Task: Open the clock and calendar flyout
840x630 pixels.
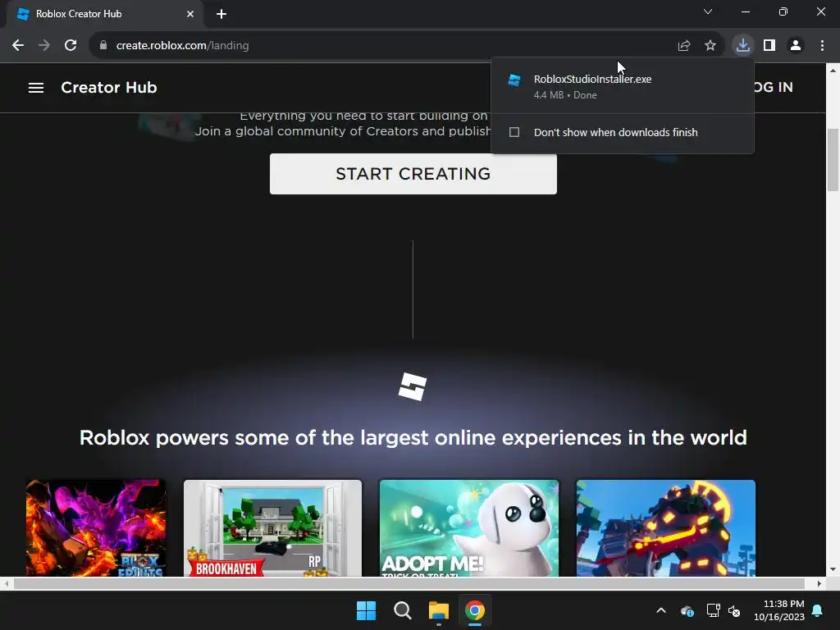Action: point(779,610)
